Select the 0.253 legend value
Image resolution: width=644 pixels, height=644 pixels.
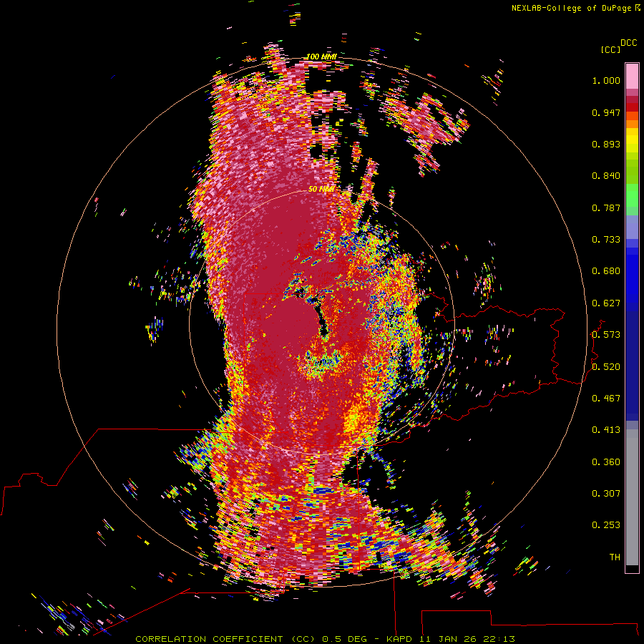coord(606,525)
